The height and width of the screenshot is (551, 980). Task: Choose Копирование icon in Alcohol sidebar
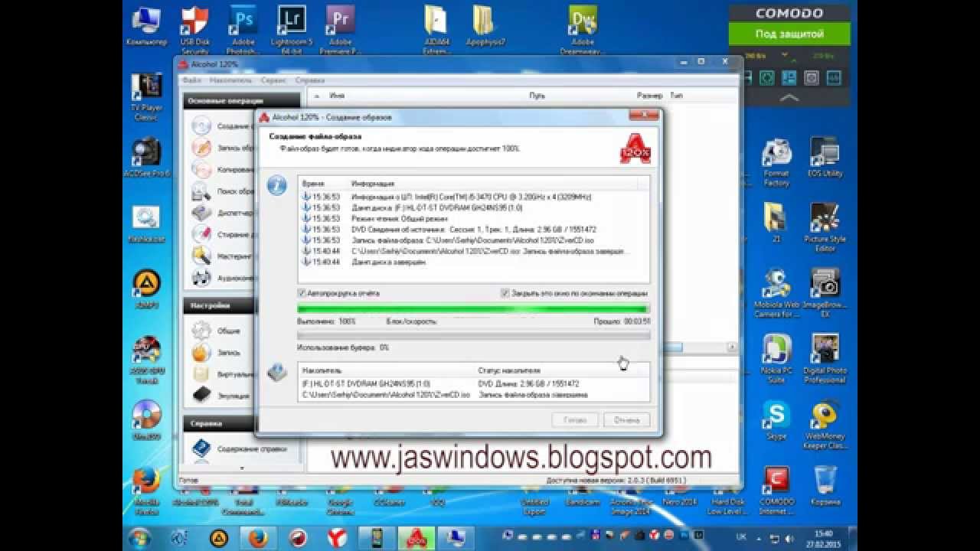[202, 169]
